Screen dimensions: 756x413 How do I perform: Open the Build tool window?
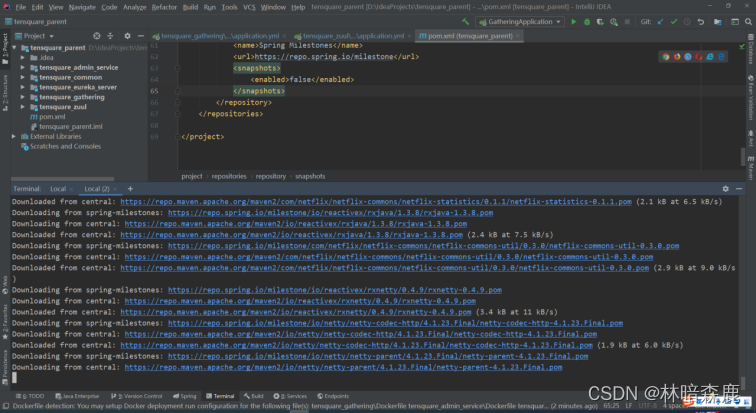[254, 396]
